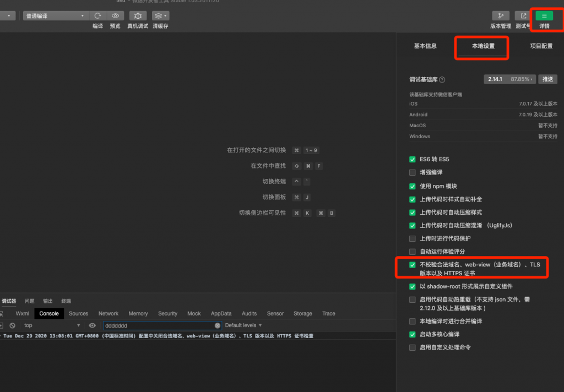Clear the console filter text field

click(217, 325)
